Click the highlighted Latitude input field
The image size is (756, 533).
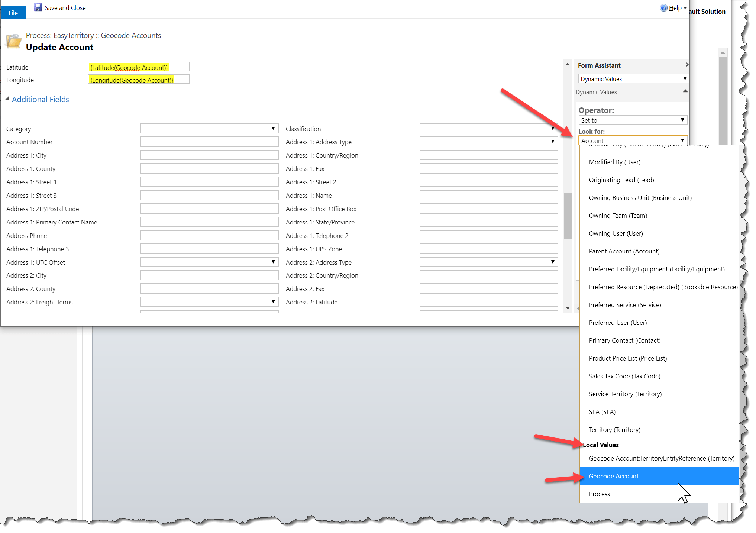tap(139, 67)
